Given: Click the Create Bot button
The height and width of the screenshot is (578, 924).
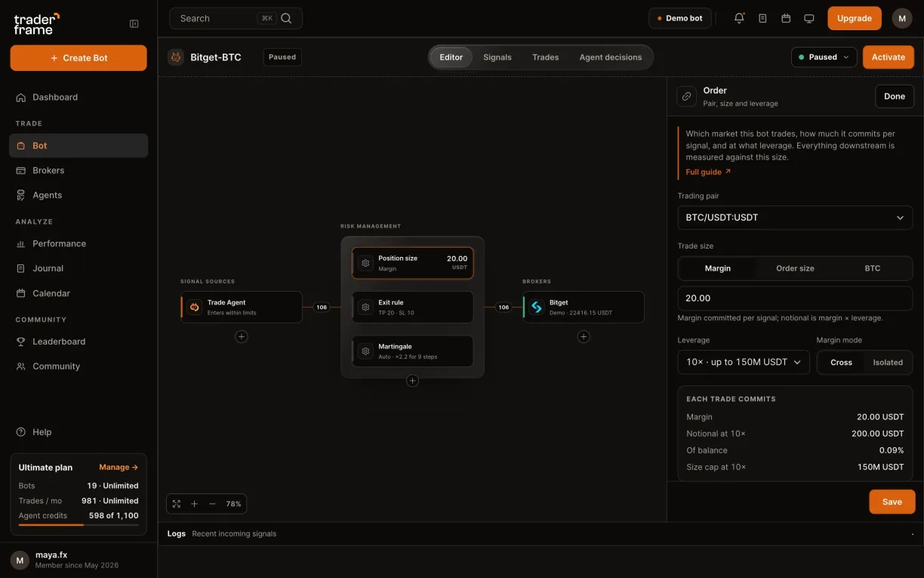Looking at the screenshot, I should (79, 58).
